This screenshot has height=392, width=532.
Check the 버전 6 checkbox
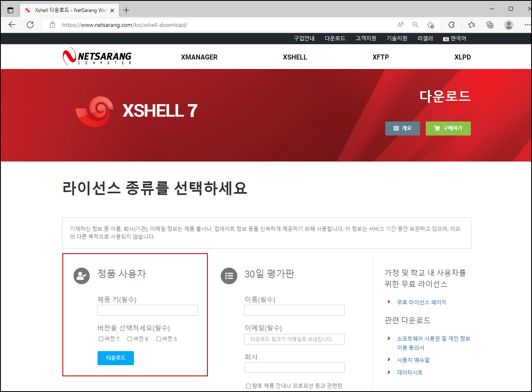pyautogui.click(x=130, y=339)
